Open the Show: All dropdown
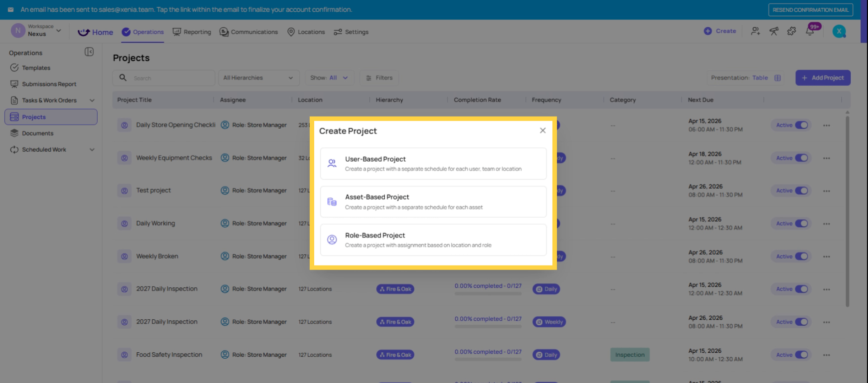This screenshot has width=868, height=383. click(329, 78)
